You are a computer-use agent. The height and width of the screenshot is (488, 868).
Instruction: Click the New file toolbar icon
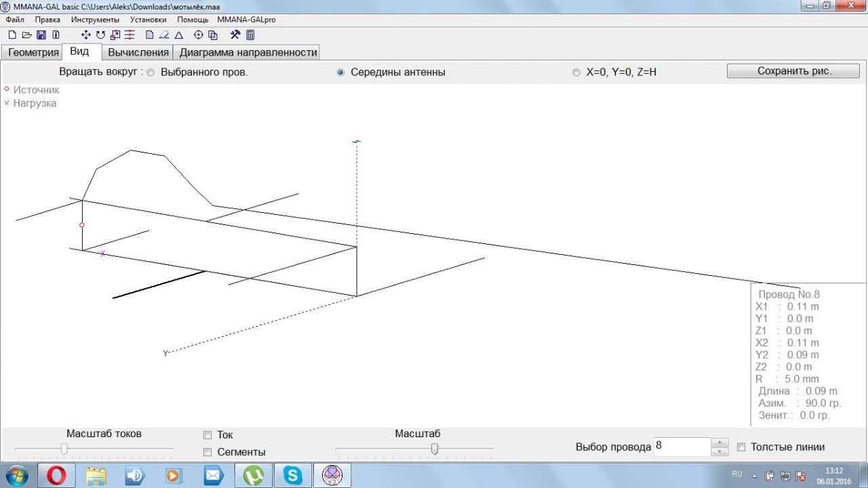(12, 35)
